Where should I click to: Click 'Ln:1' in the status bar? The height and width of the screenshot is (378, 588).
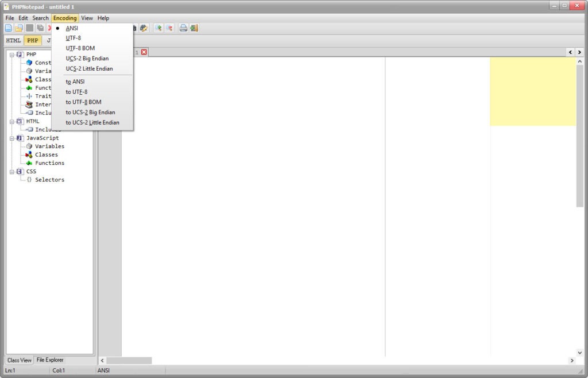(x=10, y=371)
